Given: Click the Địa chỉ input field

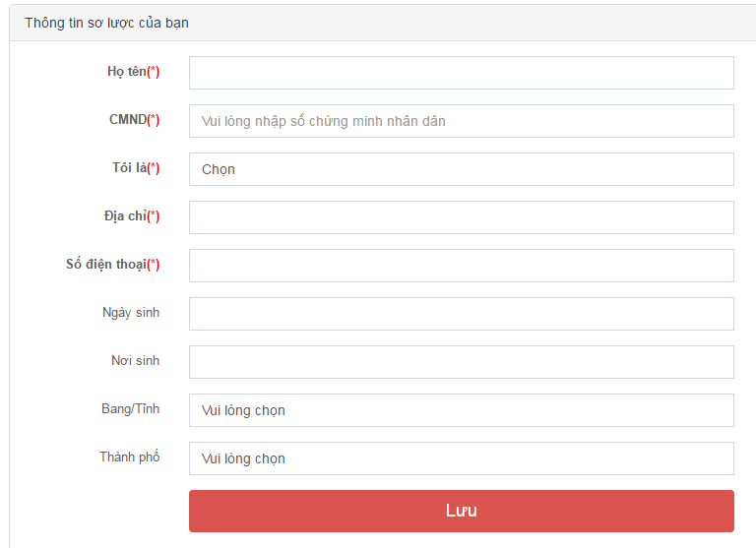Looking at the screenshot, I should [461, 217].
